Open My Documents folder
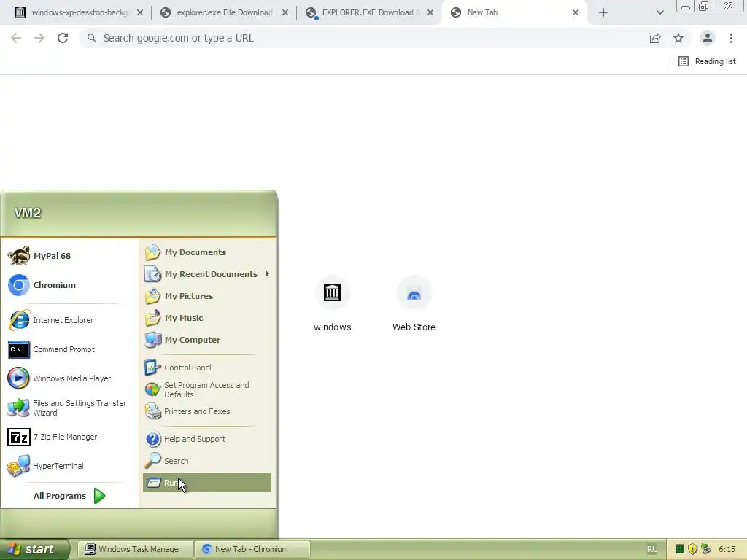The width and height of the screenshot is (747, 560). pos(206,252)
